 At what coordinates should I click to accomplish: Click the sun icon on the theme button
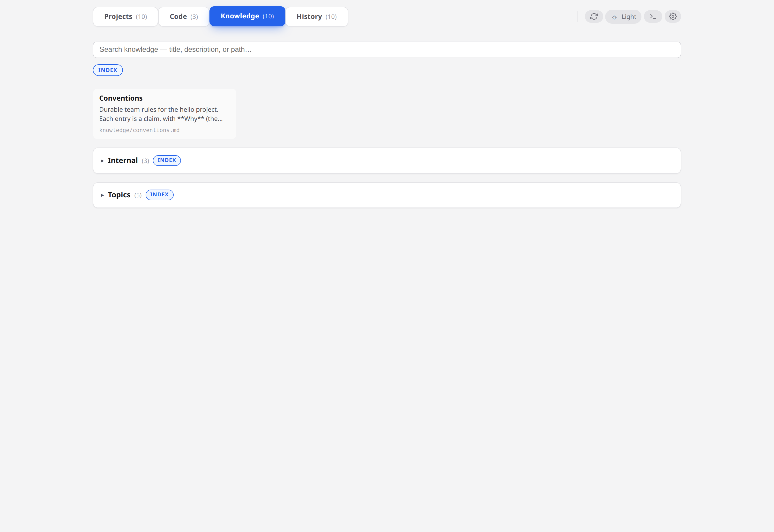click(614, 16)
